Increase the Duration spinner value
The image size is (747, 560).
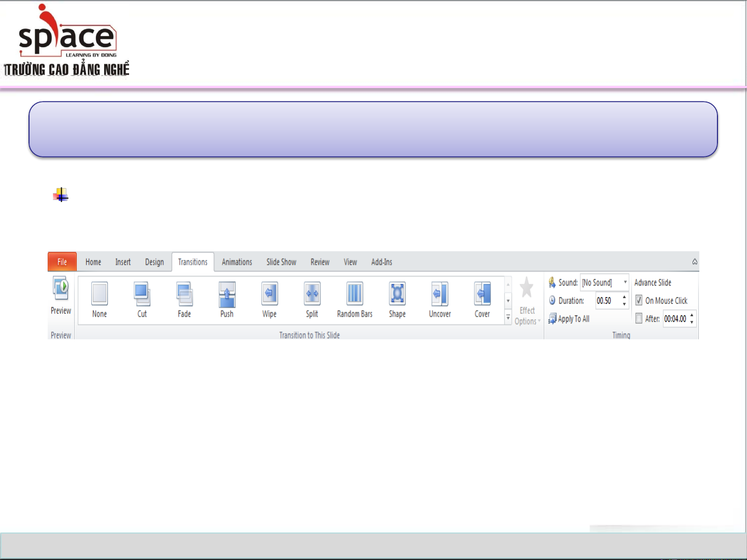coord(624,297)
